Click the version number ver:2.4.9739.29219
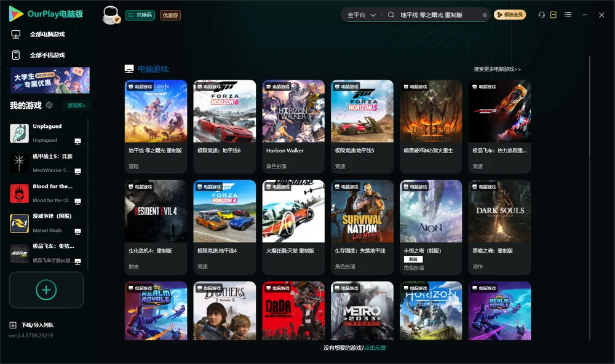Screen dimensions: 615x364 [x=31, y=335]
